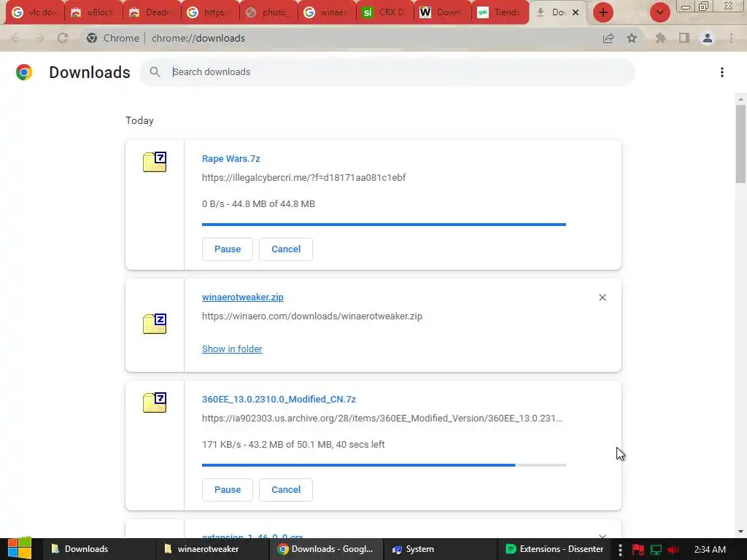The height and width of the screenshot is (560, 747).
Task: Click the network monitor tray icon
Action: tap(656, 550)
